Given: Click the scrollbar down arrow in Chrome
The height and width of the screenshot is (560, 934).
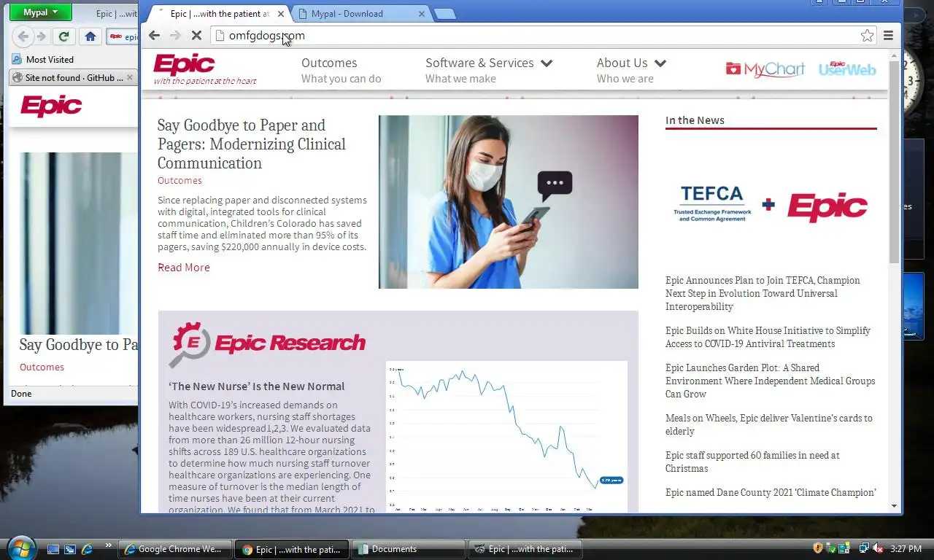Looking at the screenshot, I should [x=894, y=506].
